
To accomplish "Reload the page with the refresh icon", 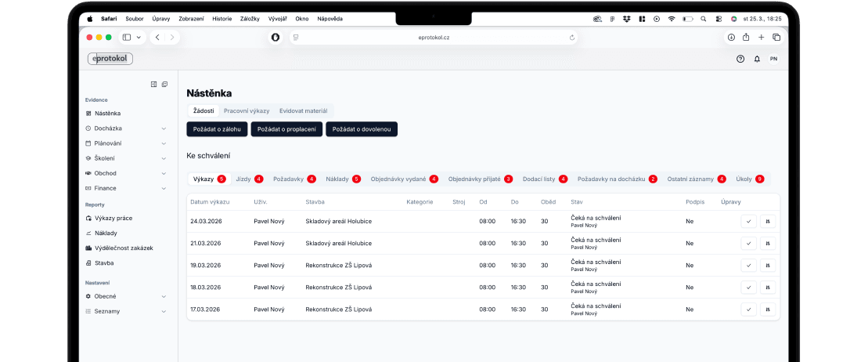I will pyautogui.click(x=572, y=37).
